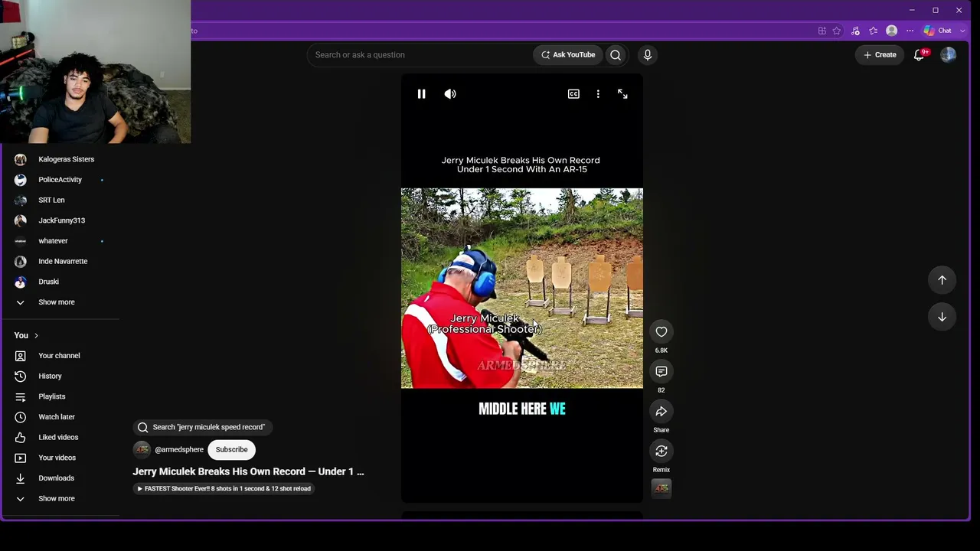The width and height of the screenshot is (980, 551).
Task: Click the Create button
Action: point(880,54)
